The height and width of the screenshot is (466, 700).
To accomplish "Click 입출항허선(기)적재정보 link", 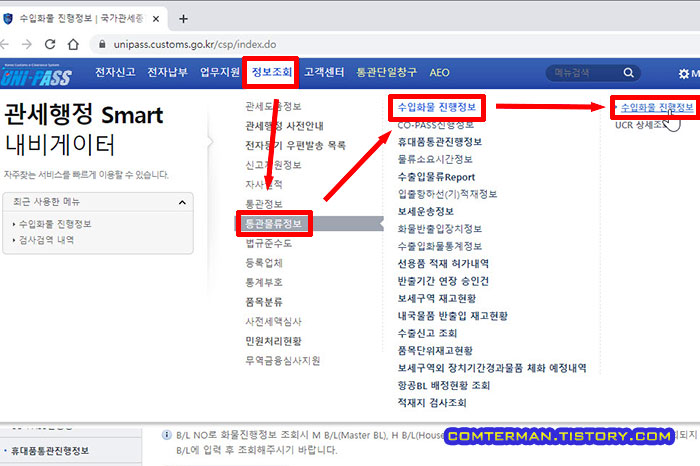I will pyautogui.click(x=447, y=194).
